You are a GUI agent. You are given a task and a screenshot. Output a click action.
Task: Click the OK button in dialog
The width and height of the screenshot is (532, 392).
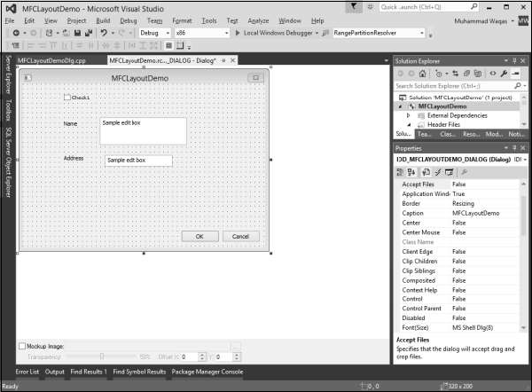[199, 236]
